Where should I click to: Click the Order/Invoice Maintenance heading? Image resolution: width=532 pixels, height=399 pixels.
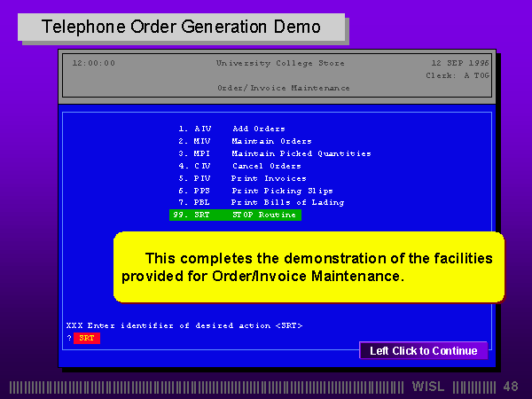283,88
